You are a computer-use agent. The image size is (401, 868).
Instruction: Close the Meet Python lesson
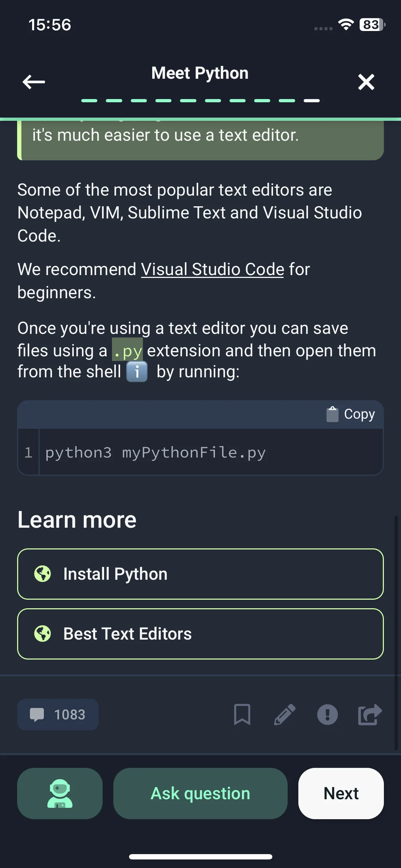tap(366, 82)
